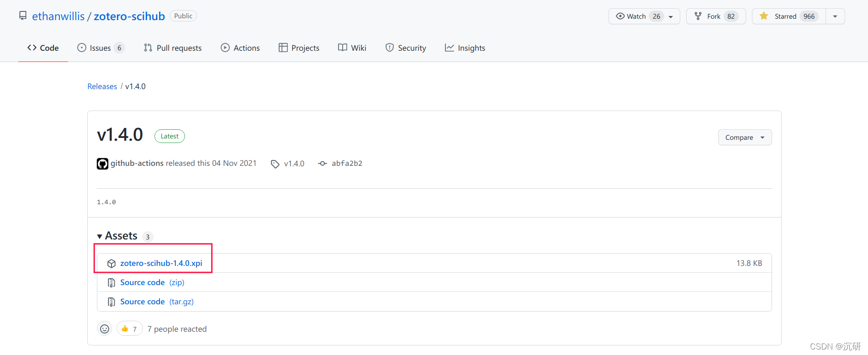This screenshot has width=868, height=355.
Task: View the 966 stargazers count
Action: pyautogui.click(x=809, y=16)
